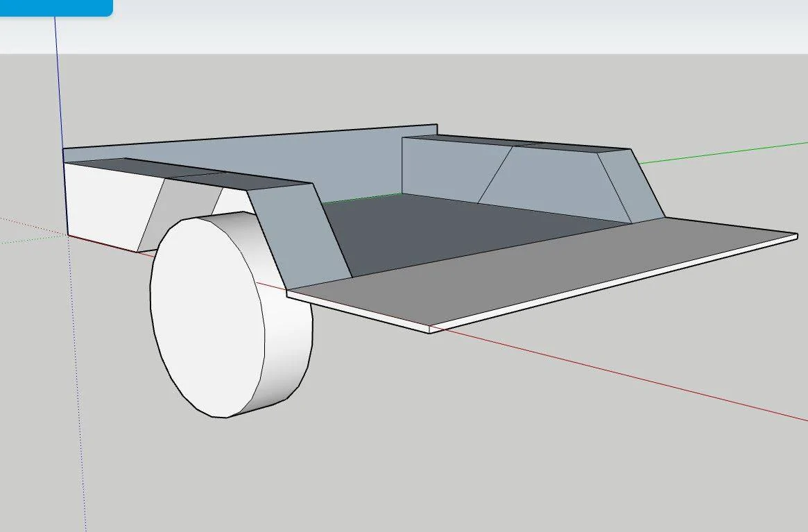Select the round front face of the wheel
The image size is (808, 532).
(x=207, y=317)
